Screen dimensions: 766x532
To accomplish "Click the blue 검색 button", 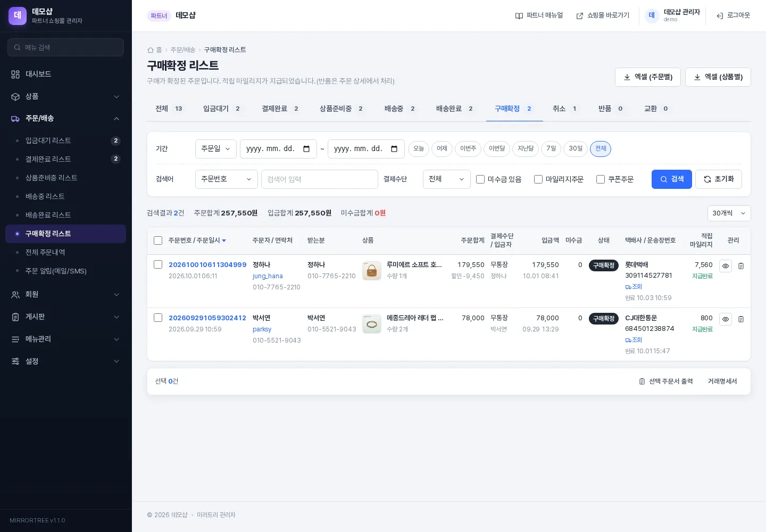I will click(x=672, y=179).
